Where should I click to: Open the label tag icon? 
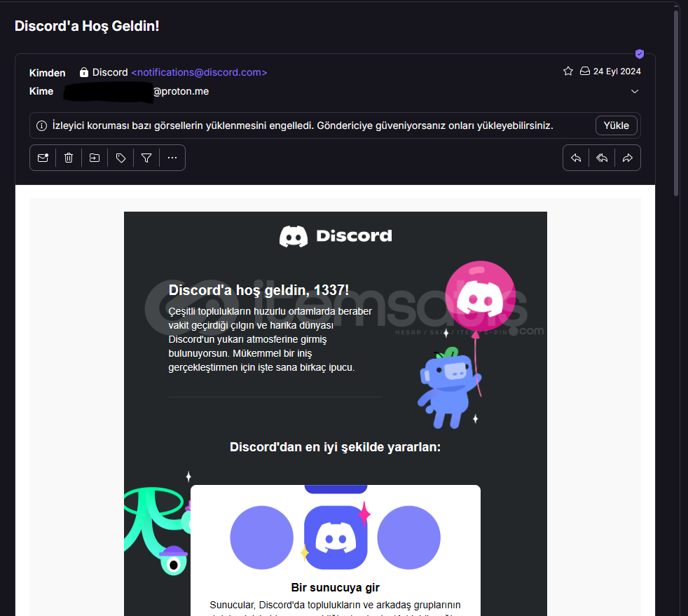click(121, 158)
